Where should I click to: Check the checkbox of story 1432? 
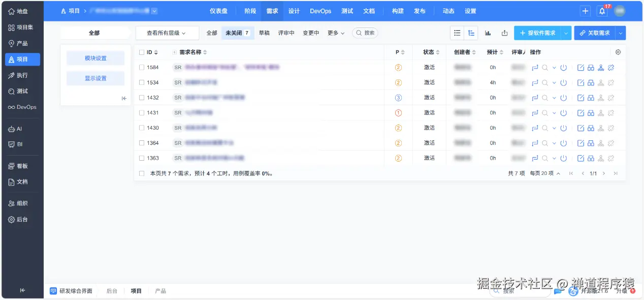coord(141,97)
